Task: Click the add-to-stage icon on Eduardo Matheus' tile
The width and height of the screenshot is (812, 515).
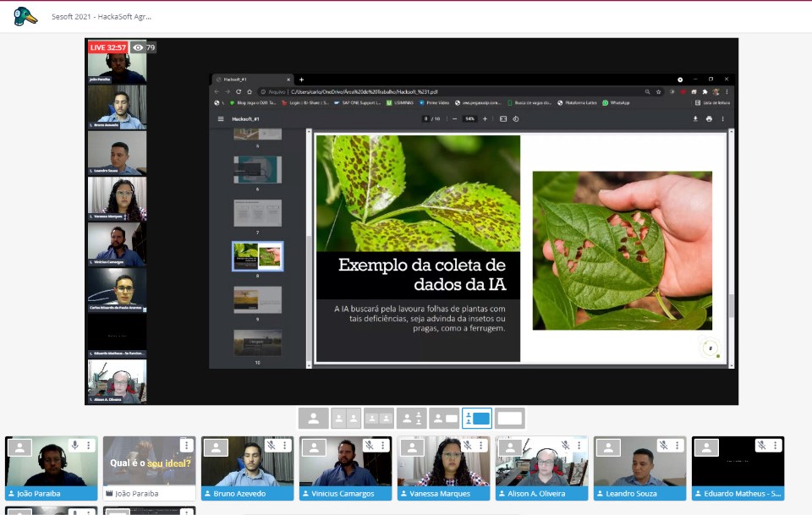Action: click(706, 447)
